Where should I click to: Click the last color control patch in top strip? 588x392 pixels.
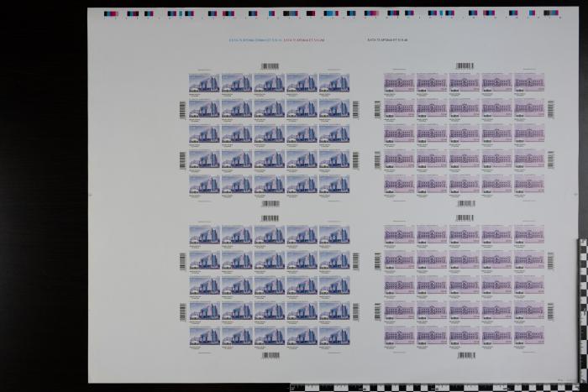pyautogui.click(x=551, y=13)
